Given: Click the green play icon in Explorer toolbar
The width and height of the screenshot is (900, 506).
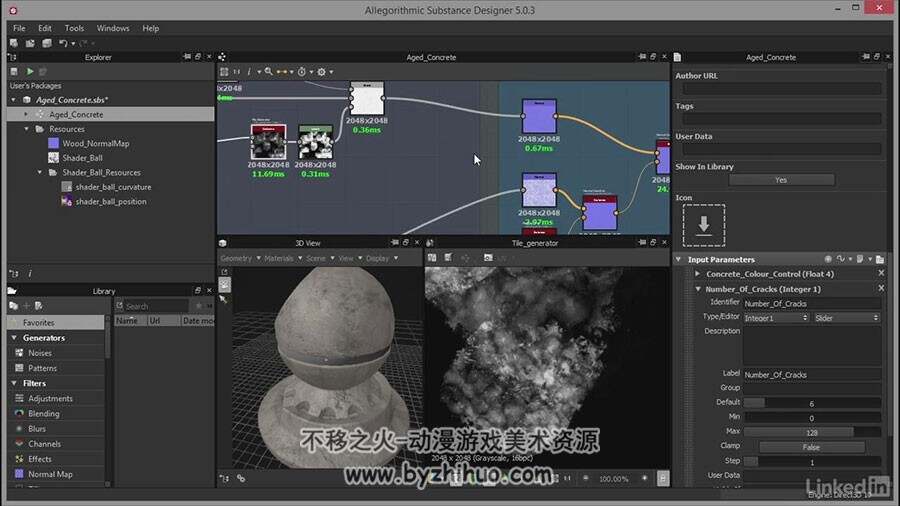Looking at the screenshot, I should pos(30,72).
